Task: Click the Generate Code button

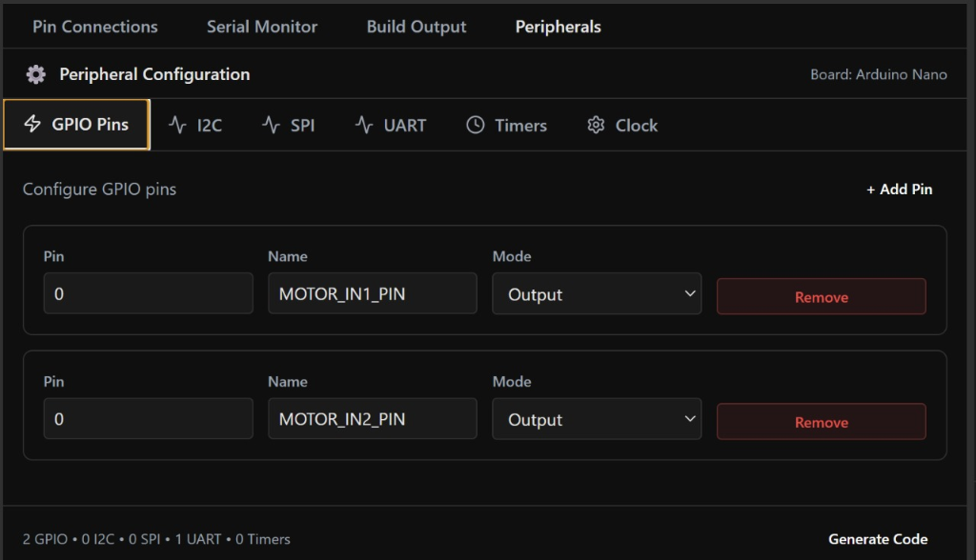Action: (x=877, y=539)
